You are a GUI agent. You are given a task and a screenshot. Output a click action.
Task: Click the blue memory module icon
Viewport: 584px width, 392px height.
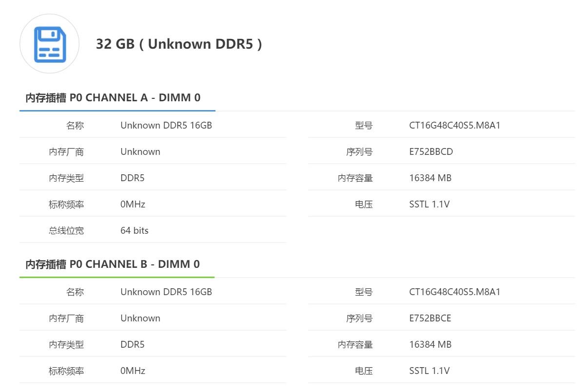[50, 44]
